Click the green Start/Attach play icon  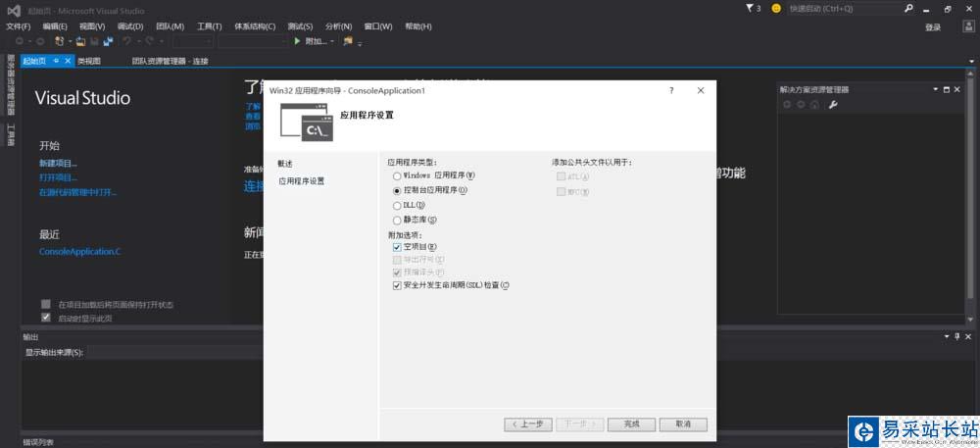[297, 41]
